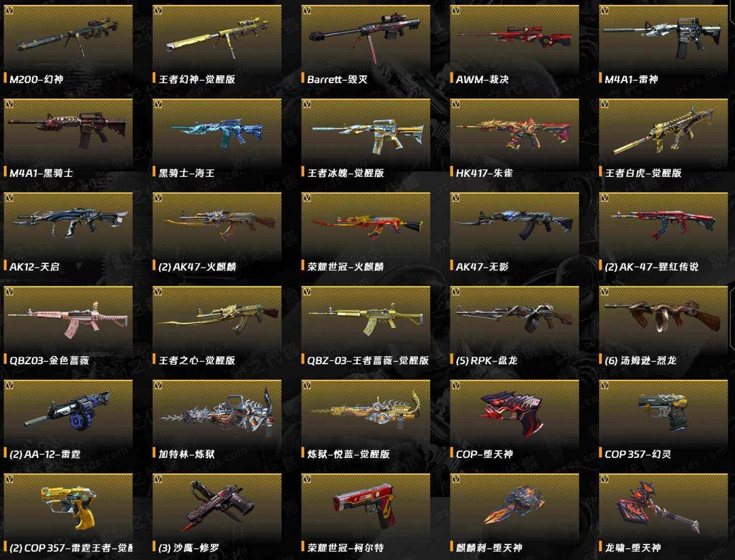The height and width of the screenshot is (560, 735).
Task: Click the V badge on 王者幻神-觉醒版
Action: [x=158, y=10]
